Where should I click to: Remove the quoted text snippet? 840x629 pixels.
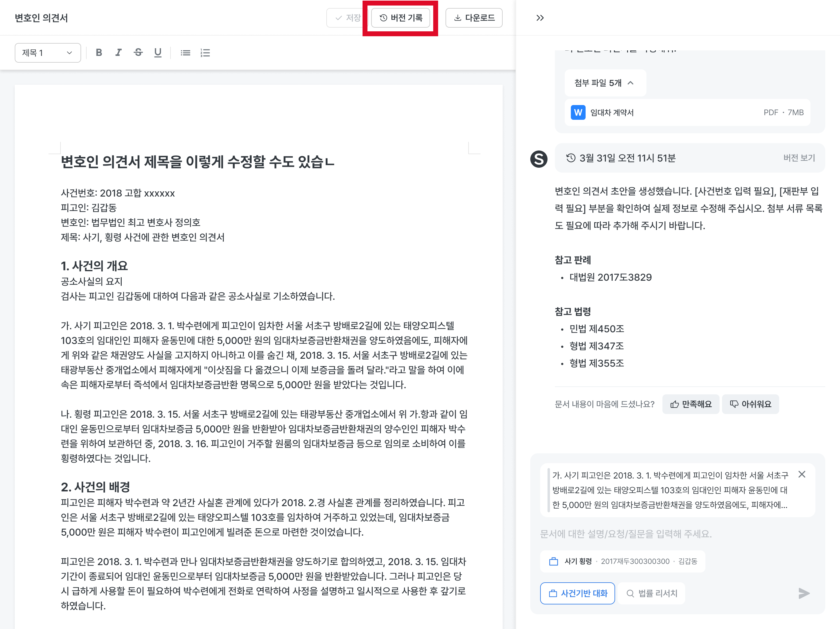click(x=802, y=474)
